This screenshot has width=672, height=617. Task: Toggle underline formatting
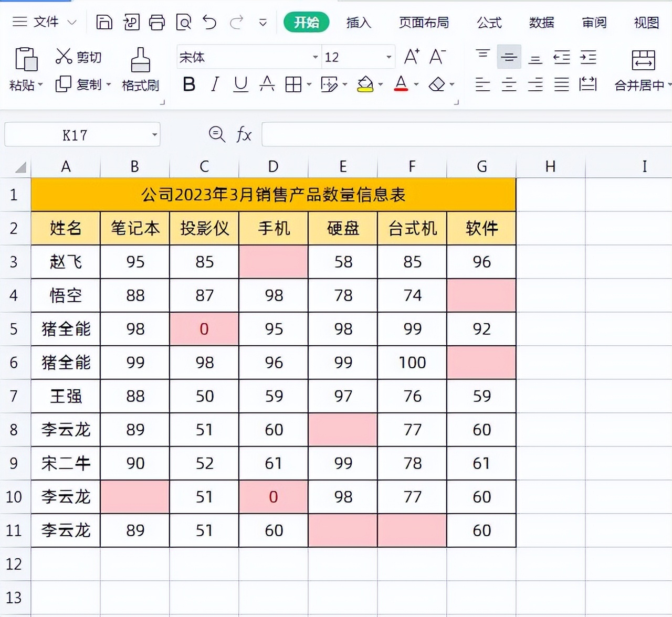pos(240,84)
